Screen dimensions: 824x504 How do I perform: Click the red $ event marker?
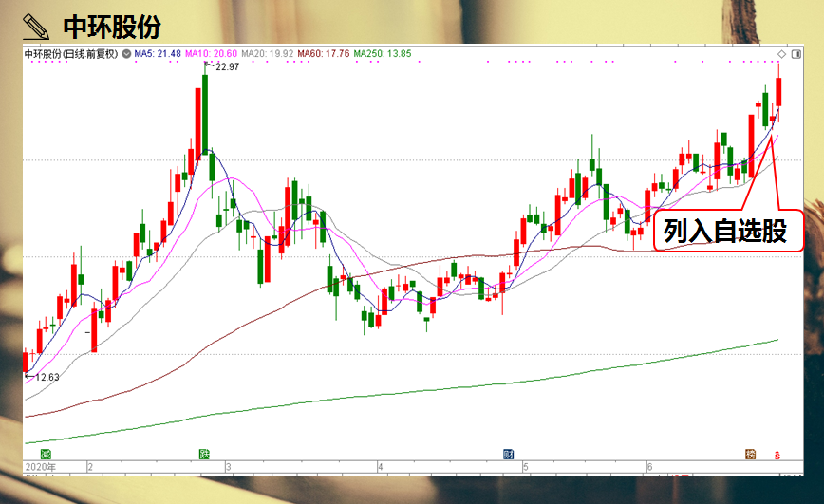(777, 455)
